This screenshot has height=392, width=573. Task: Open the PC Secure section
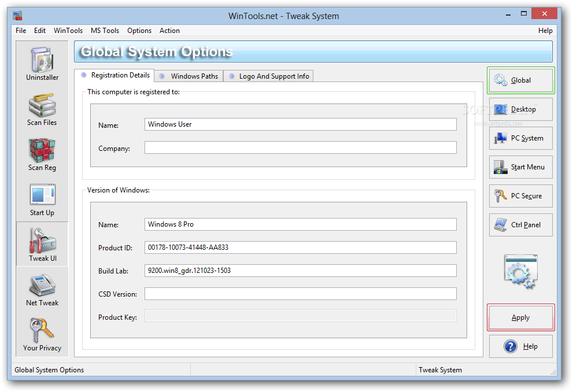[x=521, y=196]
